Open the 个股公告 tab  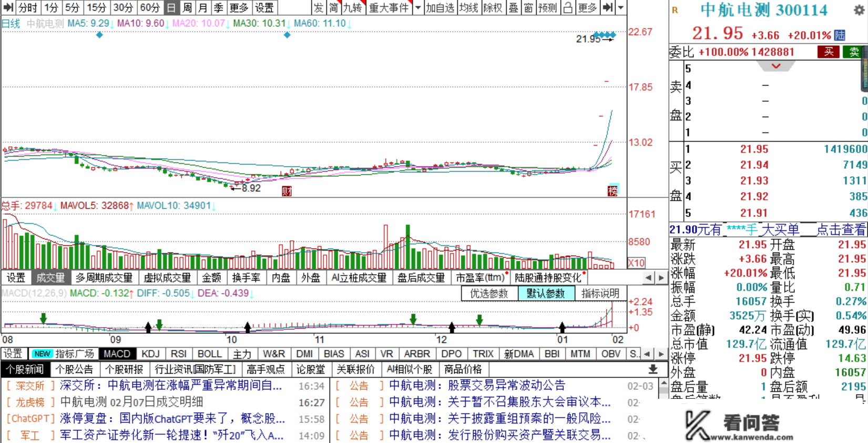(74, 369)
